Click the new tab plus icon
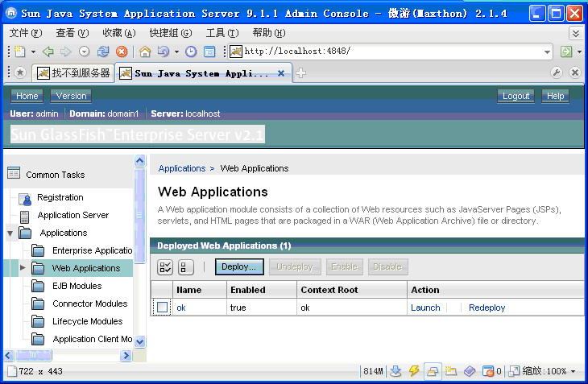Image resolution: width=588 pixels, height=384 pixels. 300,73
